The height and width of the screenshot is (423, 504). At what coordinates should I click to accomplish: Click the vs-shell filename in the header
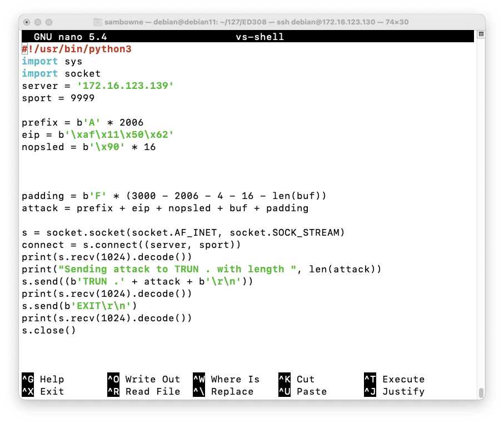coord(260,37)
